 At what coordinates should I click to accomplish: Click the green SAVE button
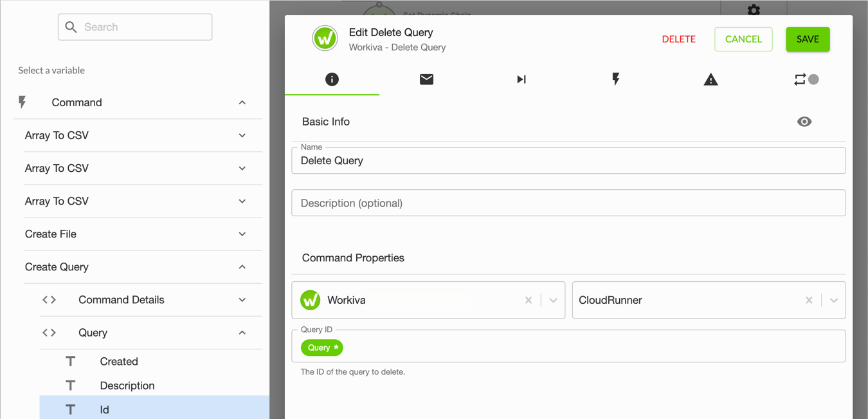click(808, 39)
